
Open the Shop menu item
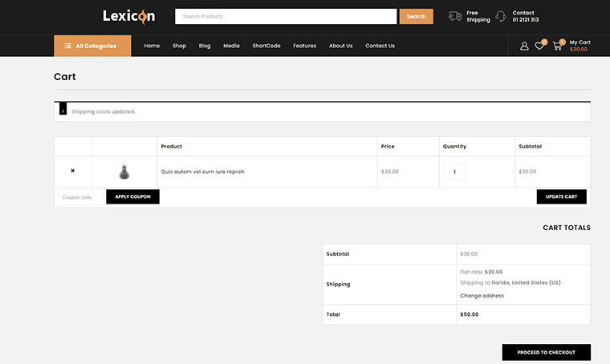coord(179,46)
